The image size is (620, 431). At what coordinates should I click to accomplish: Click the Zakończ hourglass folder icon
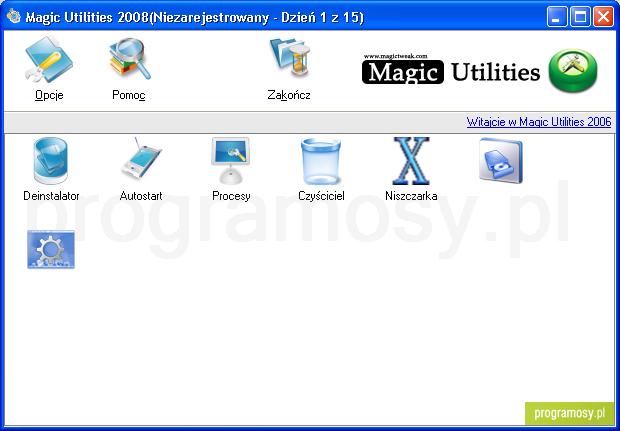[290, 58]
